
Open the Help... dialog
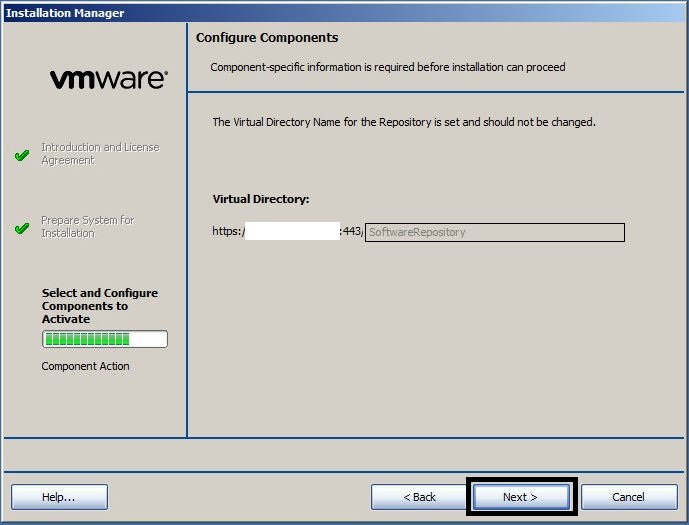tap(59, 497)
